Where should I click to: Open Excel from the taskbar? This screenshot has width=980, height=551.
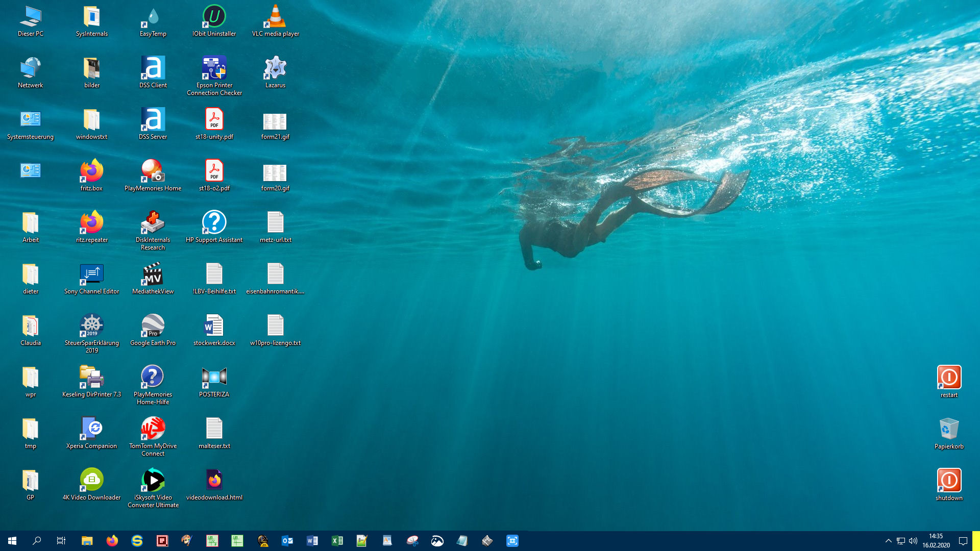[337, 541]
